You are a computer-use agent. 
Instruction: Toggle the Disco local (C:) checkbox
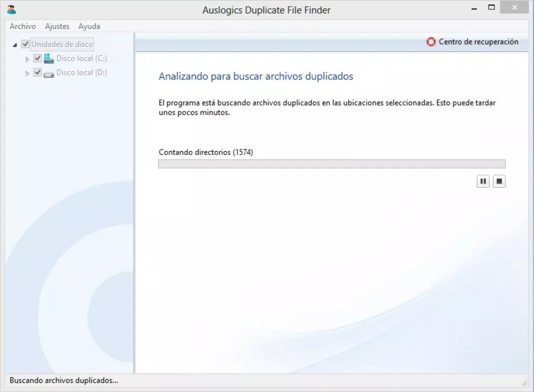pyautogui.click(x=37, y=58)
